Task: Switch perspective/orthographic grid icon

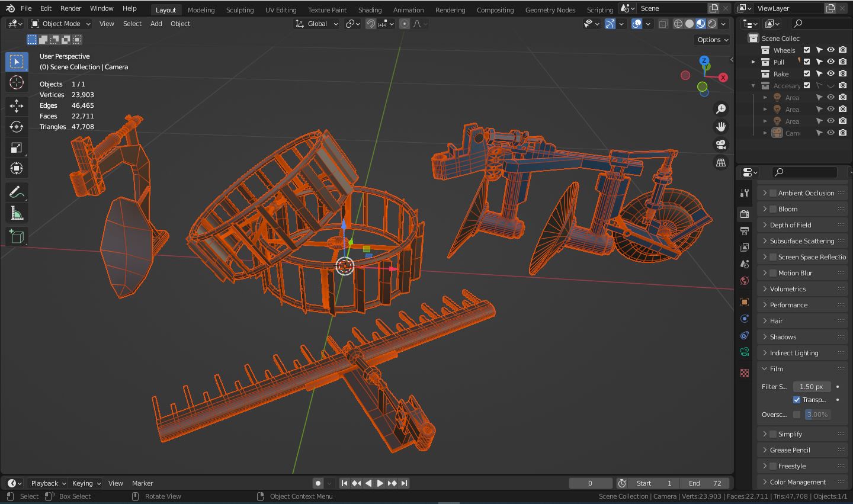Action: [x=721, y=162]
